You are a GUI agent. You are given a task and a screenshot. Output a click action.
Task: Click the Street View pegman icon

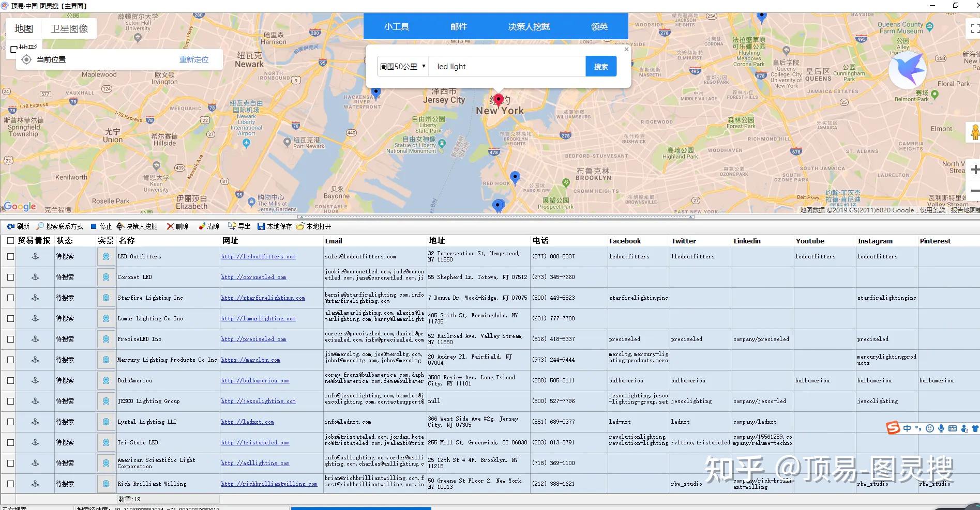pos(974,132)
